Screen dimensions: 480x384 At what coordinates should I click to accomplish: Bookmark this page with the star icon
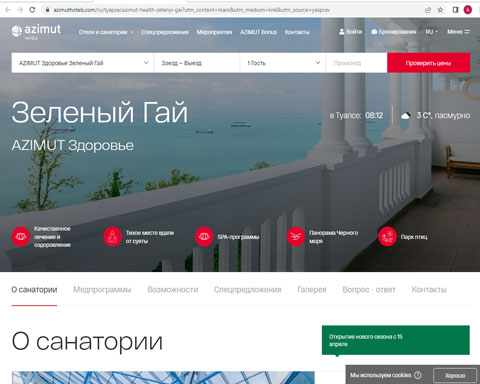[x=440, y=10]
